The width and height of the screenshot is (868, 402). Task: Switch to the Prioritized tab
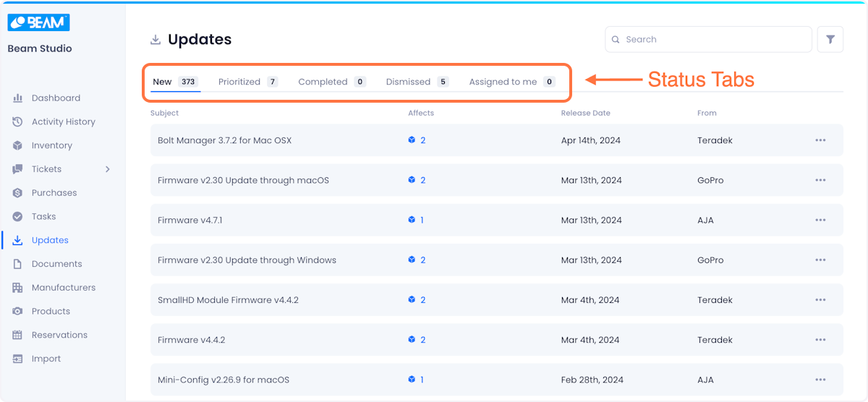248,82
